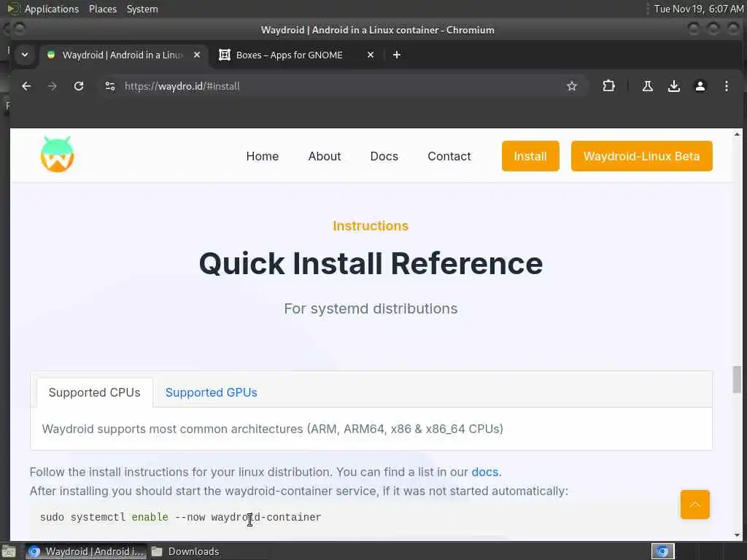This screenshot has height=560, width=747.
Task: Click the scrollbar up arrow
Action: click(x=737, y=135)
